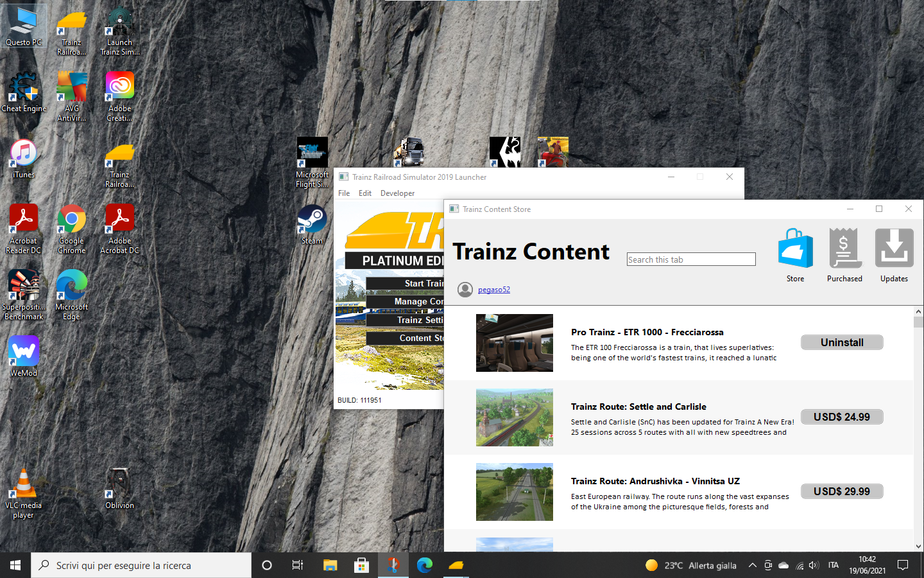This screenshot has height=578, width=924.
Task: Open Cortana from the taskbar
Action: pos(267,565)
